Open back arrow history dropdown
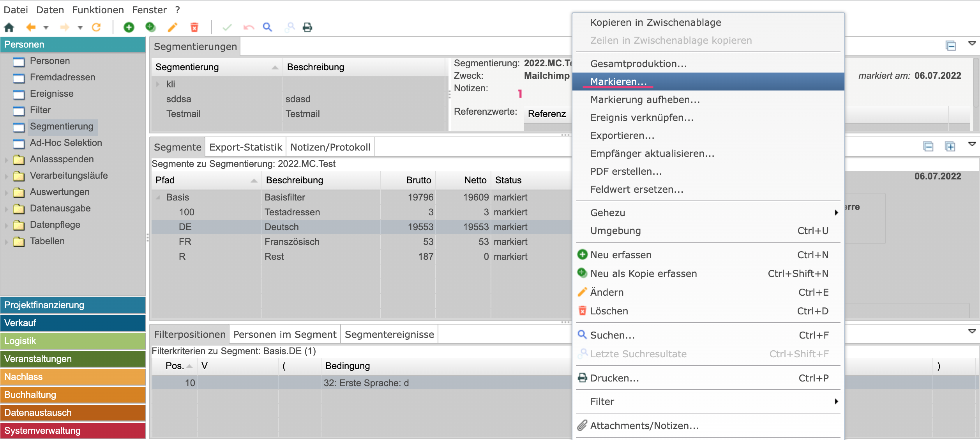The height and width of the screenshot is (440, 980). [x=46, y=27]
